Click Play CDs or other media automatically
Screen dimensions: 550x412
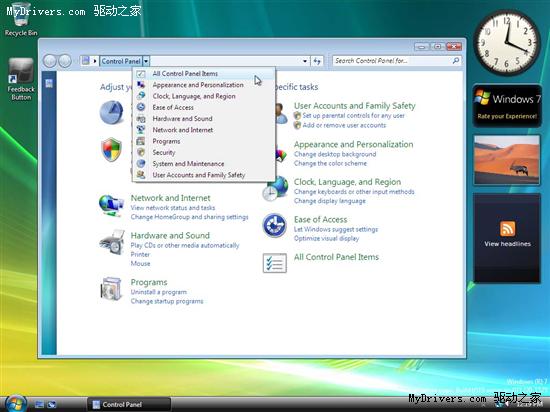pos(185,245)
